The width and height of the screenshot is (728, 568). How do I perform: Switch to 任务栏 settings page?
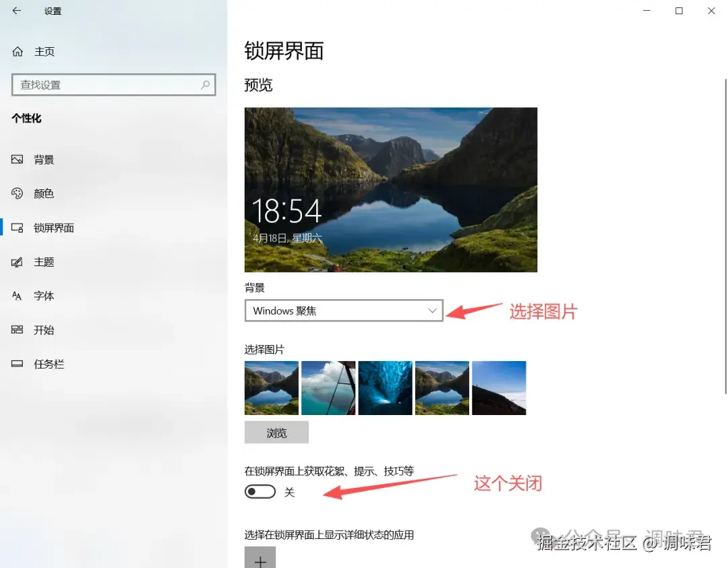tap(49, 365)
